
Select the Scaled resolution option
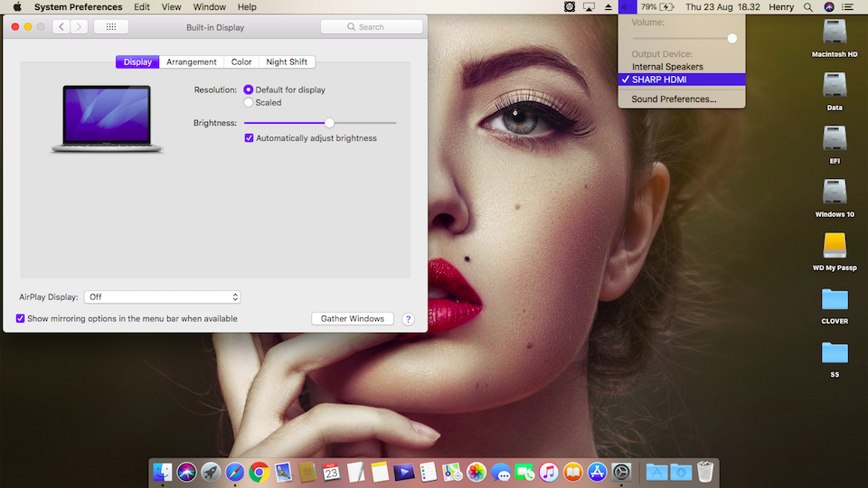click(x=249, y=103)
